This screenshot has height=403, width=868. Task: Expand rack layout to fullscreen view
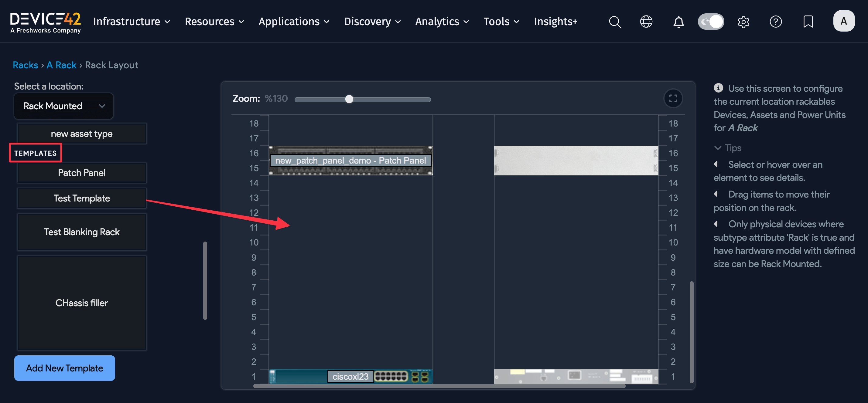[673, 98]
